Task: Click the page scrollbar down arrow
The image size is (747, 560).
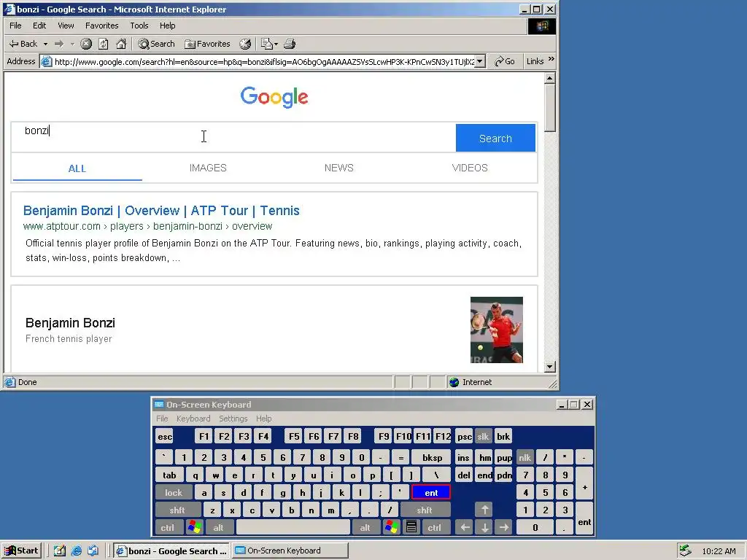Action: point(550,367)
